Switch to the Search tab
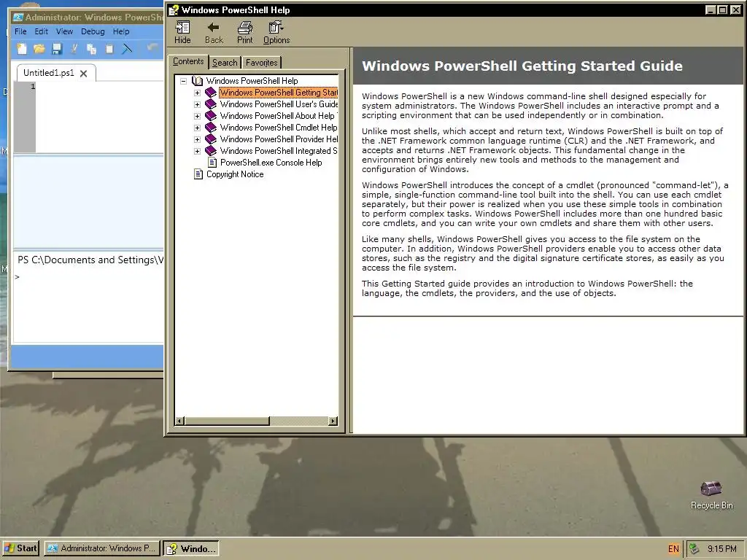 (225, 63)
